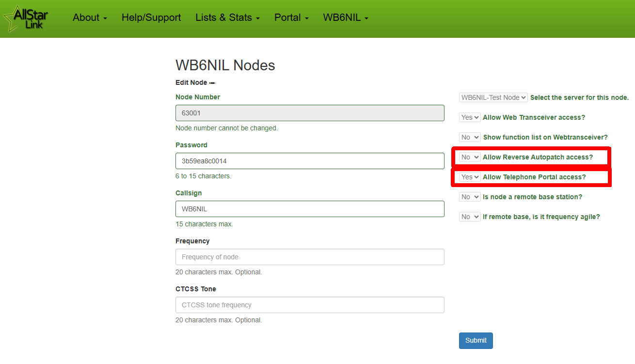This screenshot has width=635, height=364.
Task: Open Allow Web Transceiver access dropdown
Action: pyautogui.click(x=470, y=117)
